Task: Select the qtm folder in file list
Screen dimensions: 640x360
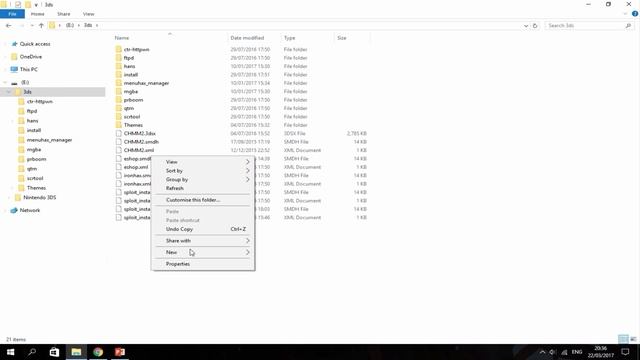Action: pyautogui.click(x=129, y=108)
